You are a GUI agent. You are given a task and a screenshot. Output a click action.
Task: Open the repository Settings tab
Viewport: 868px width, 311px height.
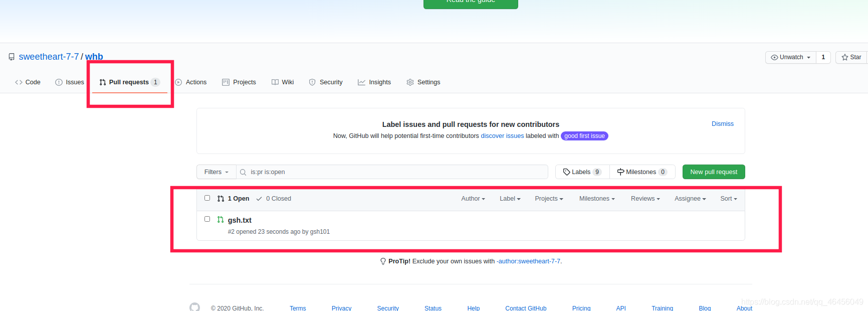(x=423, y=82)
